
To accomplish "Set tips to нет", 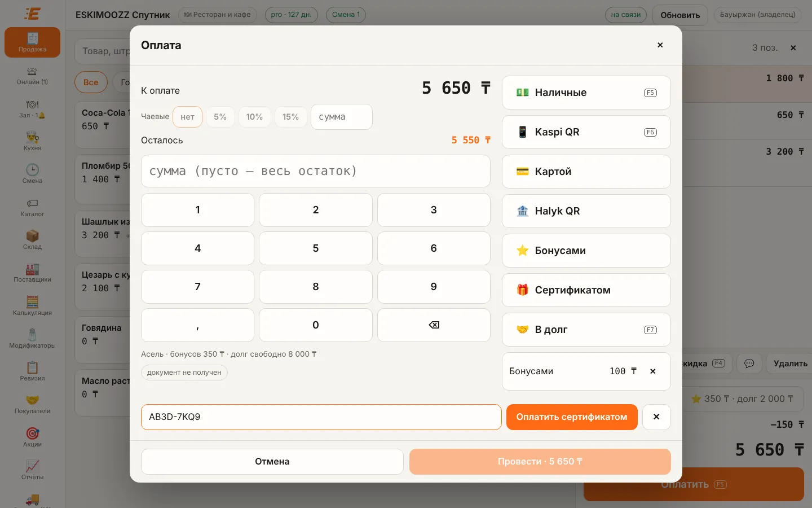I will pos(187,117).
